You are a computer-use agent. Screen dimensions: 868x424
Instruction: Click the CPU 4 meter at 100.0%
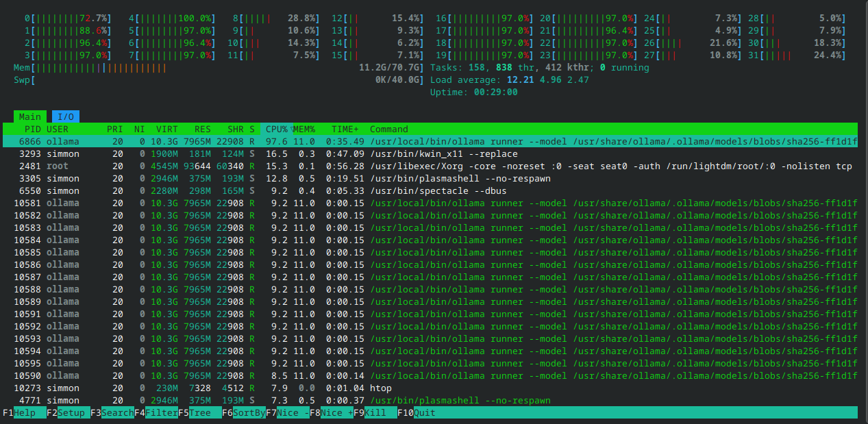coord(173,18)
